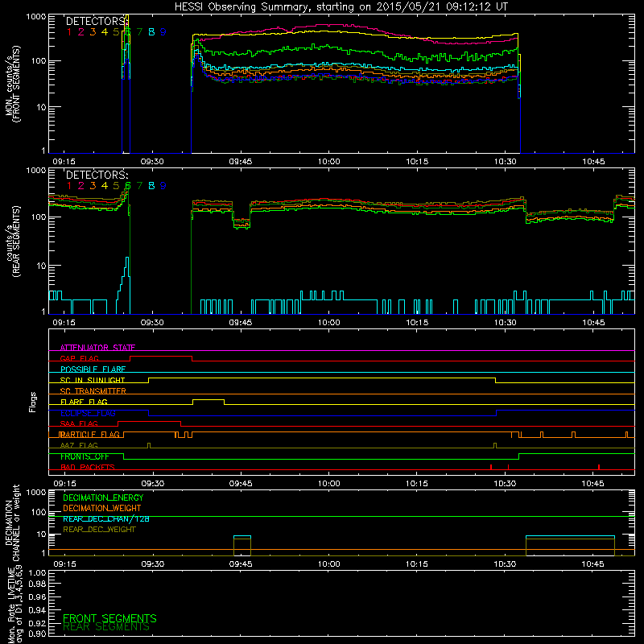This screenshot has width=644, height=644.
Task: Click detector 8 in front segments legend
Action: (151, 32)
